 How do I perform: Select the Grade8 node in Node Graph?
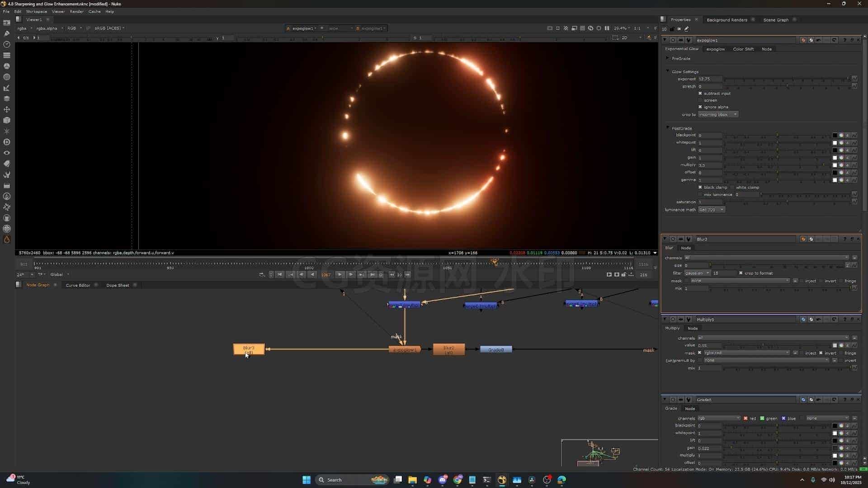click(496, 350)
